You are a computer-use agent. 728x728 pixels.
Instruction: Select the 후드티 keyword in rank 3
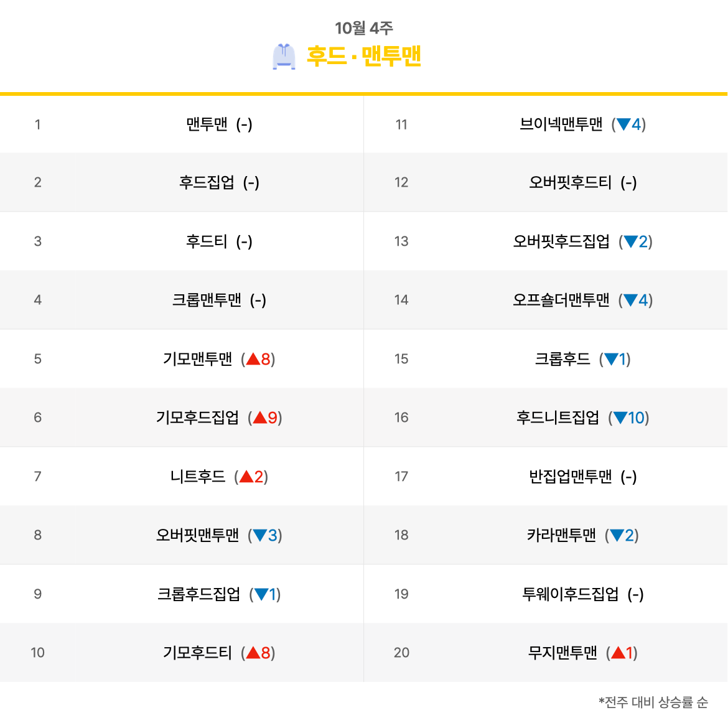click(x=207, y=241)
